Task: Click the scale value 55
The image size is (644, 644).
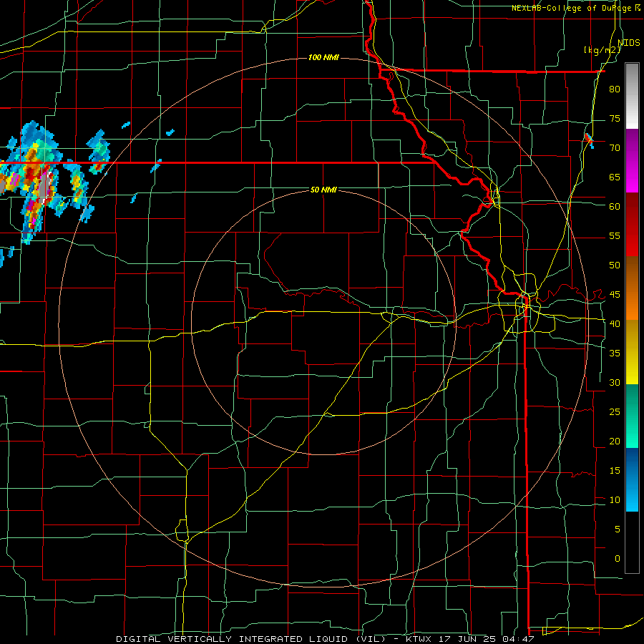Action: point(615,235)
